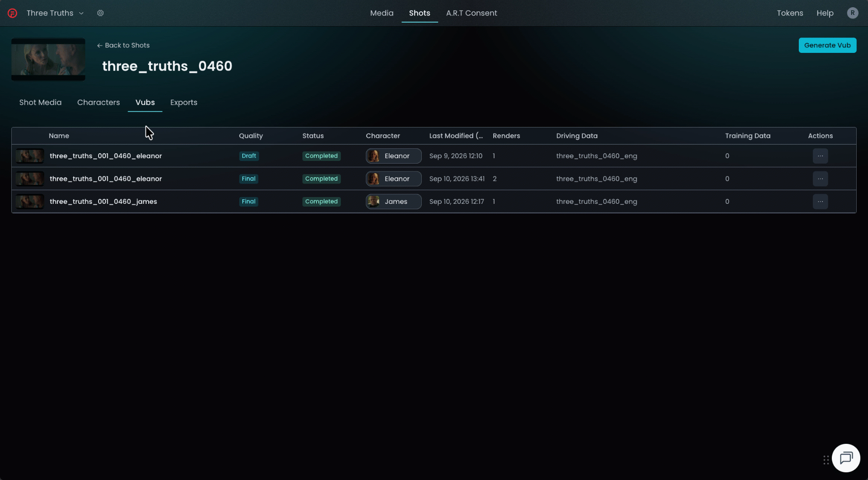Open the Shot Media tab
The height and width of the screenshot is (480, 868).
tap(40, 103)
